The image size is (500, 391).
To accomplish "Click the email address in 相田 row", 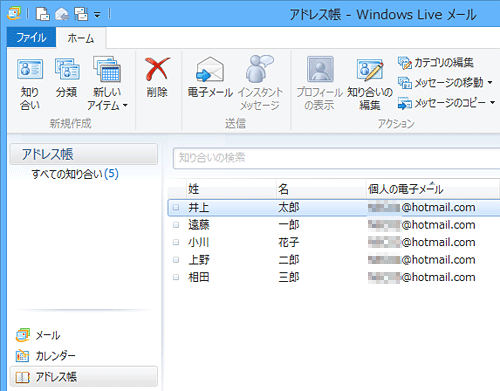I will point(422,277).
